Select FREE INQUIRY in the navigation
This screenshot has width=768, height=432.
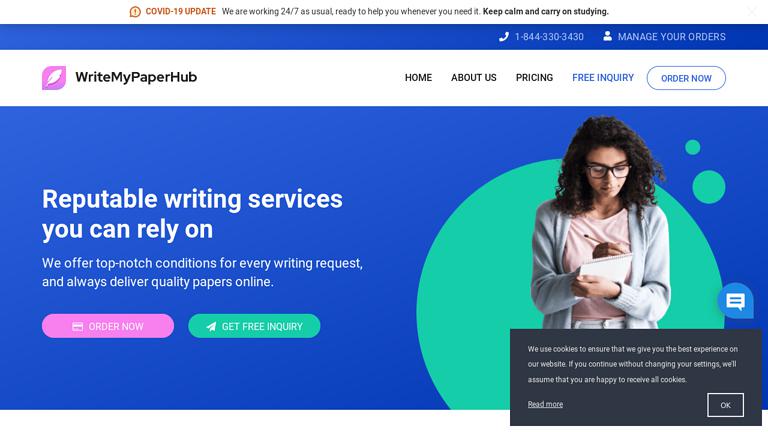tap(603, 78)
